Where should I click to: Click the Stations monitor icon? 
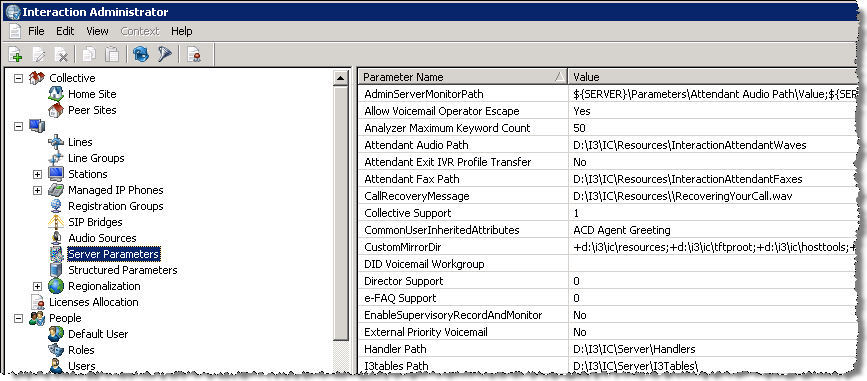[56, 174]
